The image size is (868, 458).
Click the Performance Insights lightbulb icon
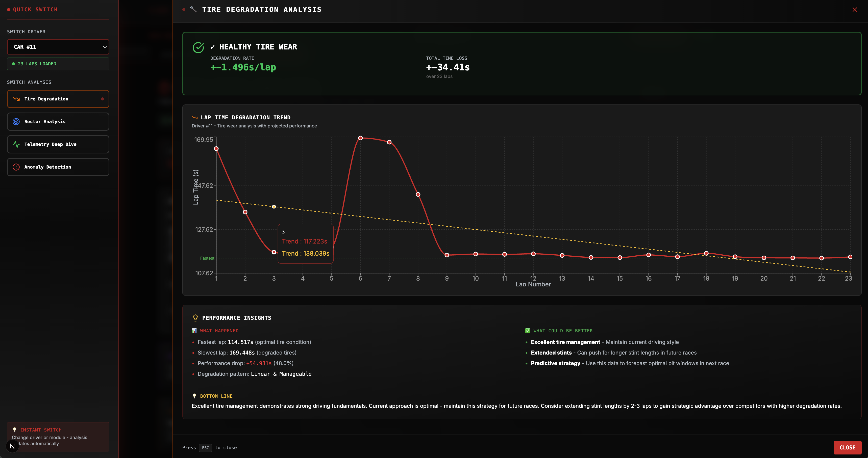195,318
